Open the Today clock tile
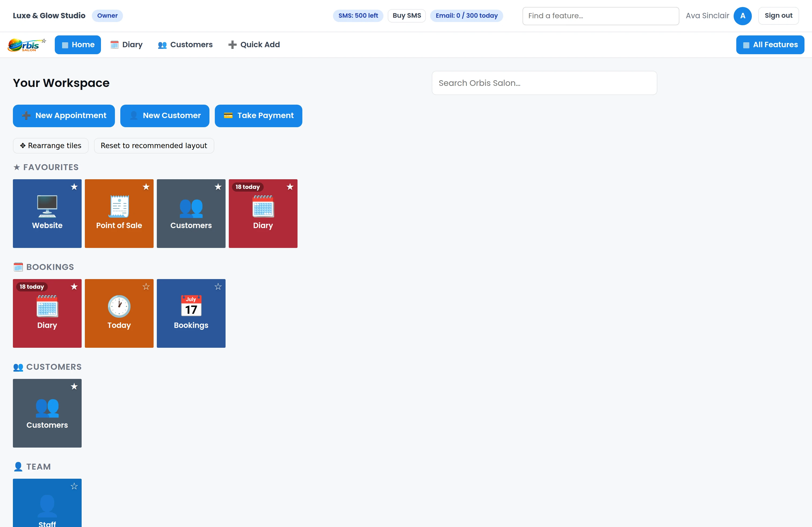812x527 pixels. point(119,313)
